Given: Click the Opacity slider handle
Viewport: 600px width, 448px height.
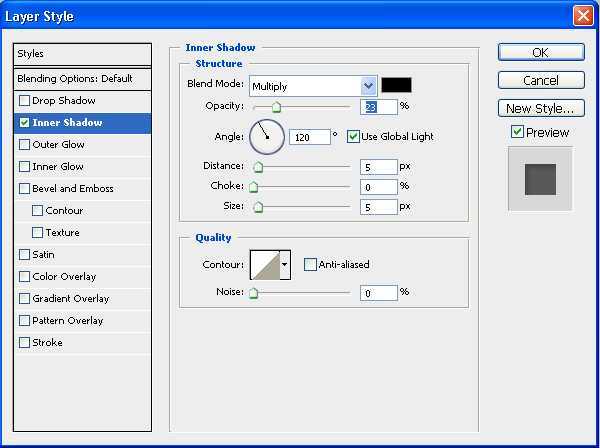Looking at the screenshot, I should (276, 107).
